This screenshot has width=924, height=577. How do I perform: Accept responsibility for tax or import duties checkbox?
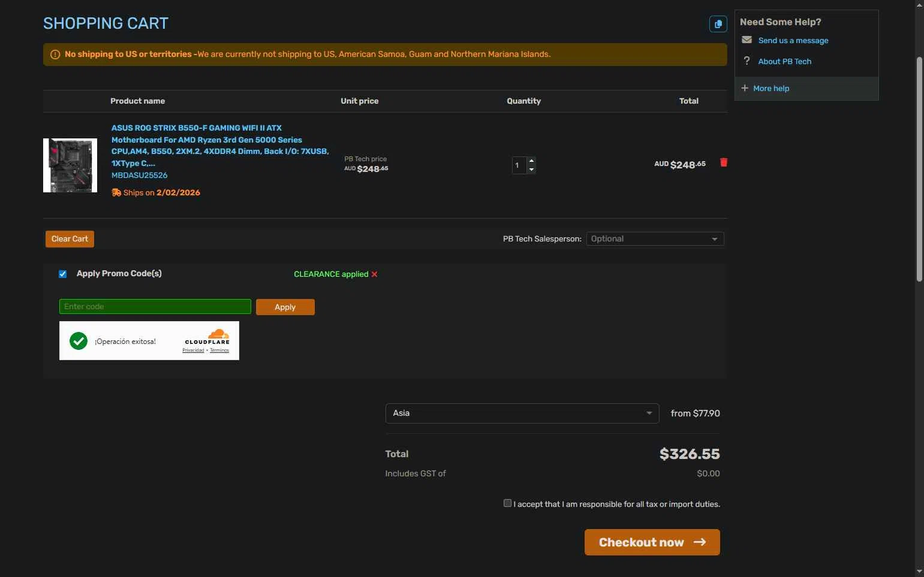[507, 503]
